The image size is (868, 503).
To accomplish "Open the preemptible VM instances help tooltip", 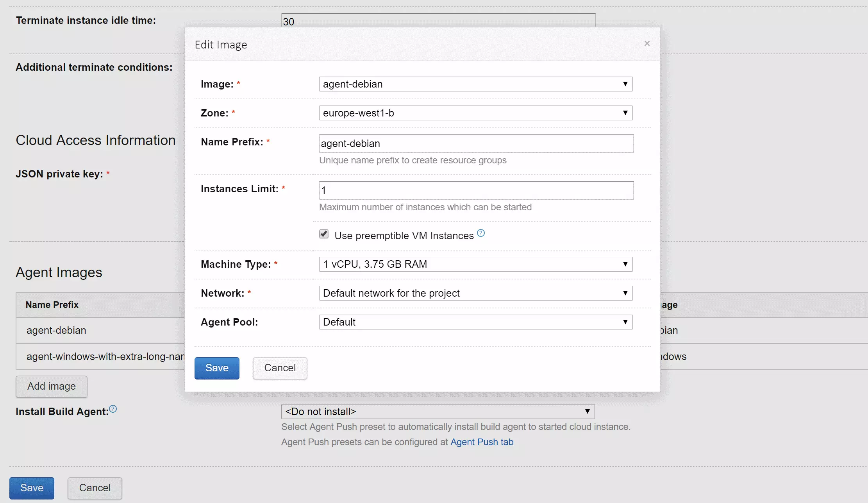I will [x=481, y=233].
